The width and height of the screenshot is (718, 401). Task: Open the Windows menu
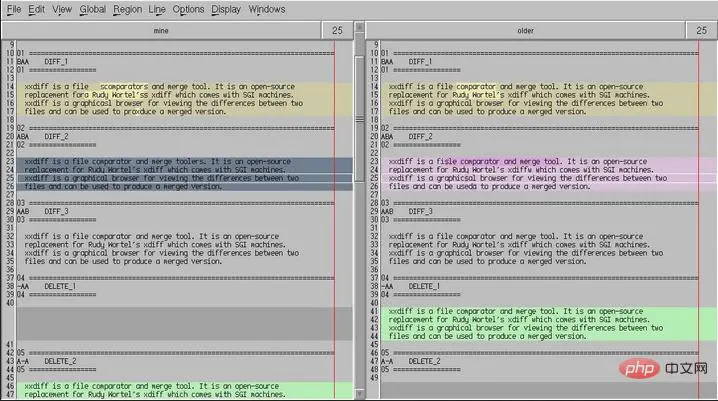coord(266,9)
